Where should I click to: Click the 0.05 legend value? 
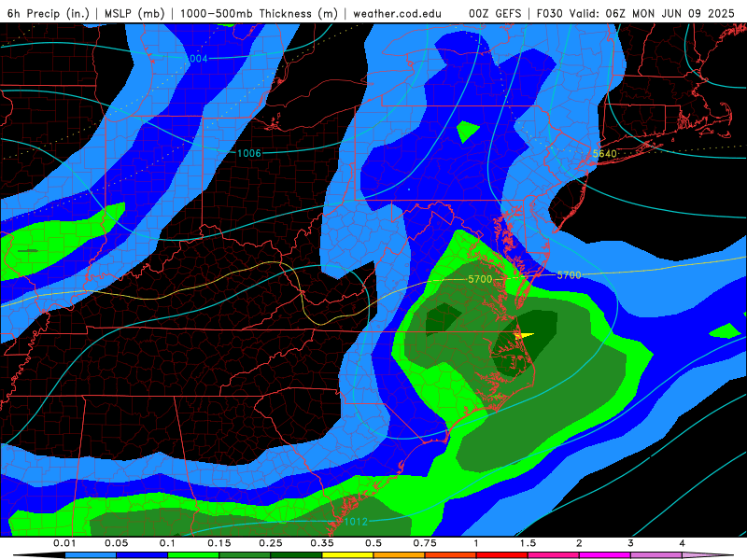[x=116, y=543]
